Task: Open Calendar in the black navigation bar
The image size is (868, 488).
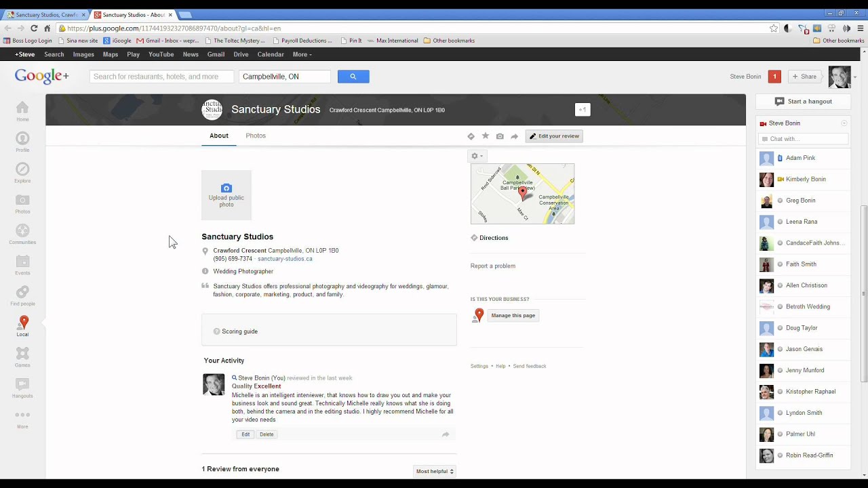Action: pos(271,54)
